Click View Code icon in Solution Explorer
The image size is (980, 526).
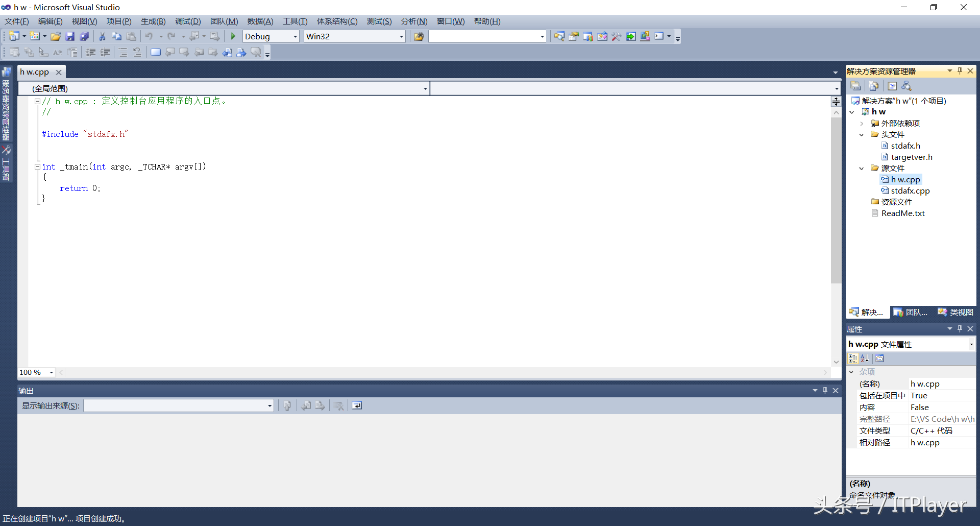tap(892, 86)
